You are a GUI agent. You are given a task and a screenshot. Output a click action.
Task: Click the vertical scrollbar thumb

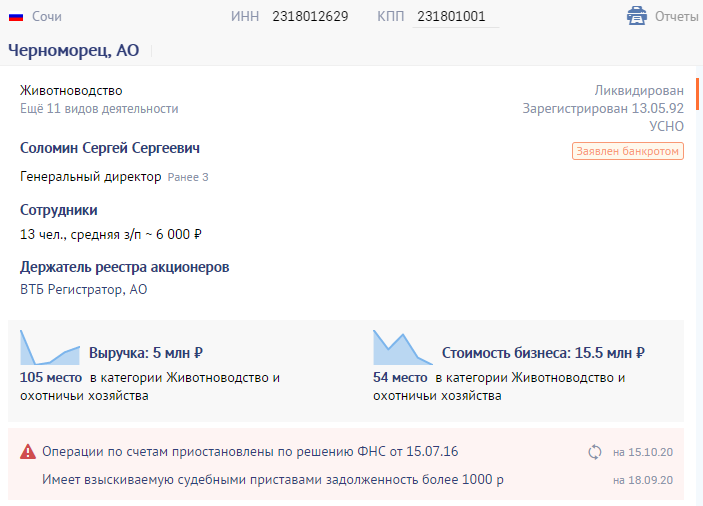coord(697,94)
